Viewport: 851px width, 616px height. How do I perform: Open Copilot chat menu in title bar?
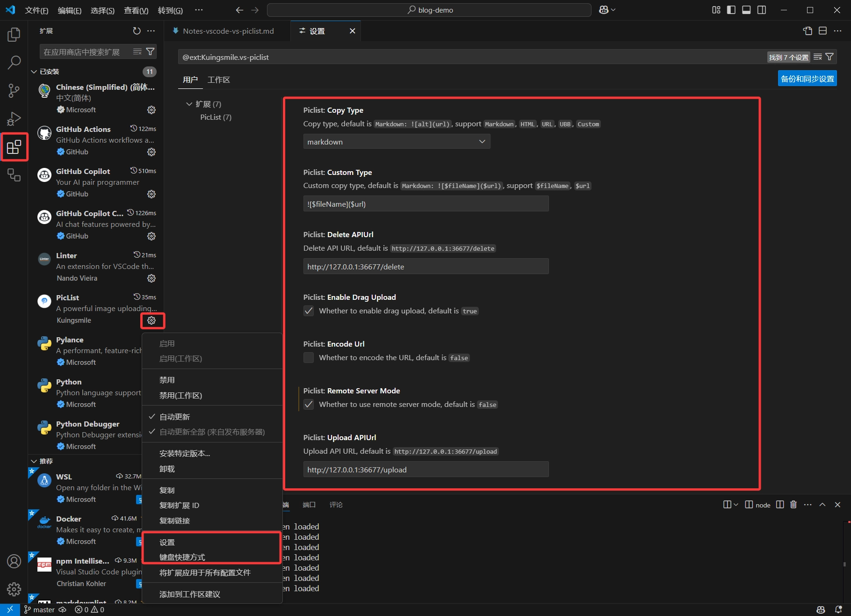point(607,10)
